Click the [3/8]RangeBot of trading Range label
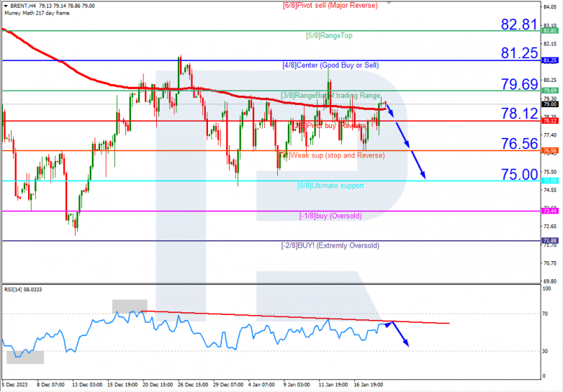 click(330, 96)
